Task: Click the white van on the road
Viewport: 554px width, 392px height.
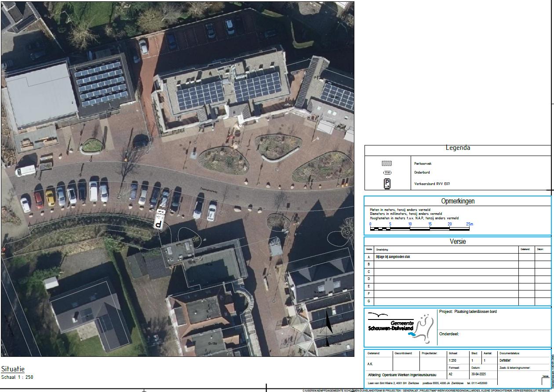Action: point(26,170)
